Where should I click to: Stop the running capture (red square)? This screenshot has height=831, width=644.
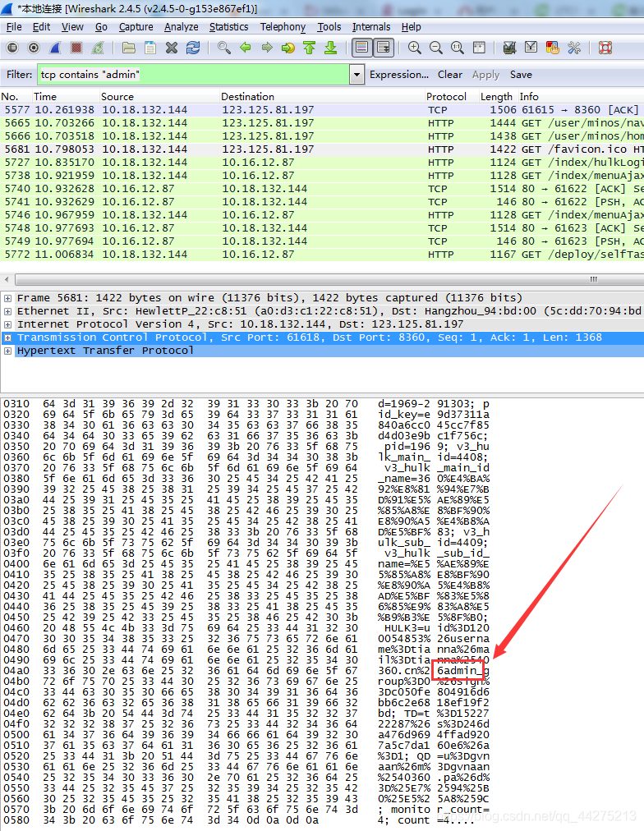point(76,48)
